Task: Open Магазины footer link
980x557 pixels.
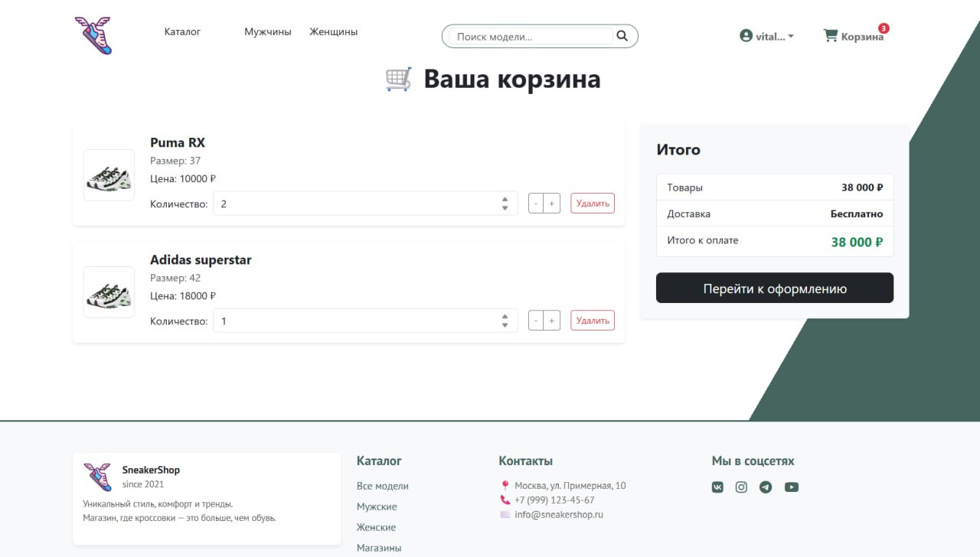Action: click(x=379, y=548)
